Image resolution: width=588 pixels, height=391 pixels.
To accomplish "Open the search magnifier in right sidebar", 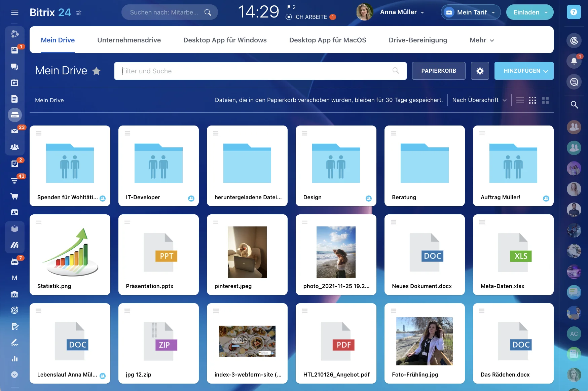I will click(574, 105).
